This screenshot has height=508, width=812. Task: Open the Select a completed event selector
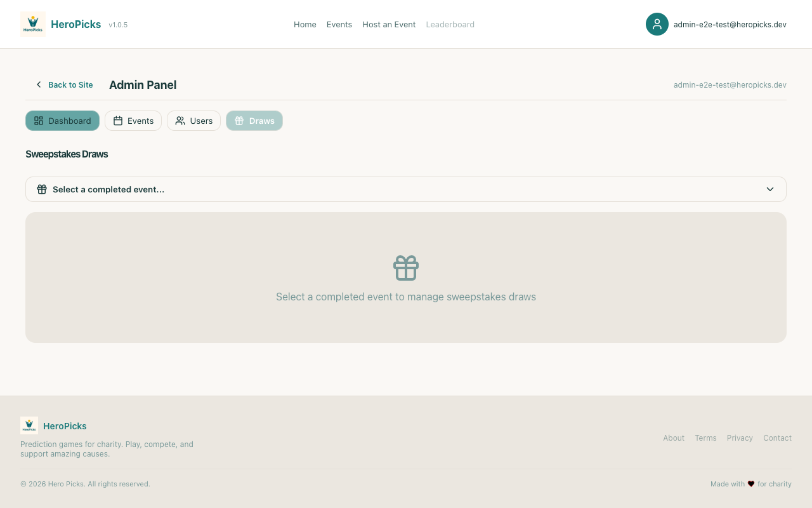406,189
